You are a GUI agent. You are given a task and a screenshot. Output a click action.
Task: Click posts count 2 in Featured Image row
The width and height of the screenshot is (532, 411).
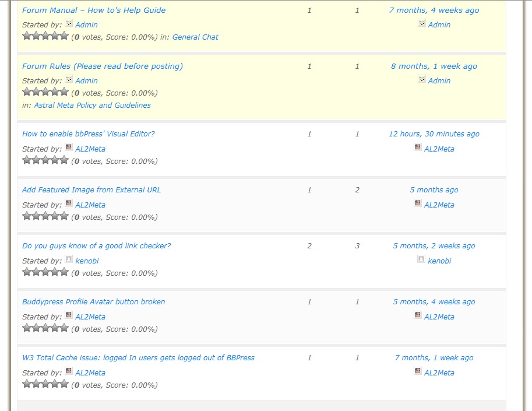[357, 189]
